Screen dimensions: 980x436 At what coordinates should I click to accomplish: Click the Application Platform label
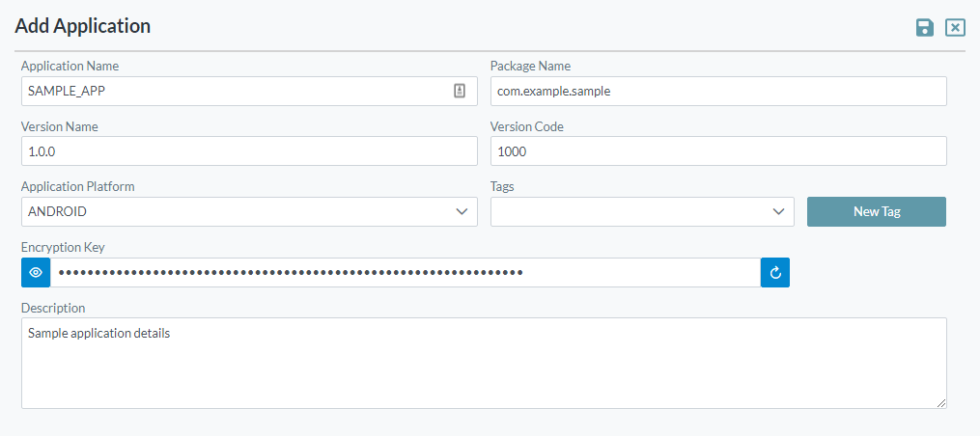77,186
